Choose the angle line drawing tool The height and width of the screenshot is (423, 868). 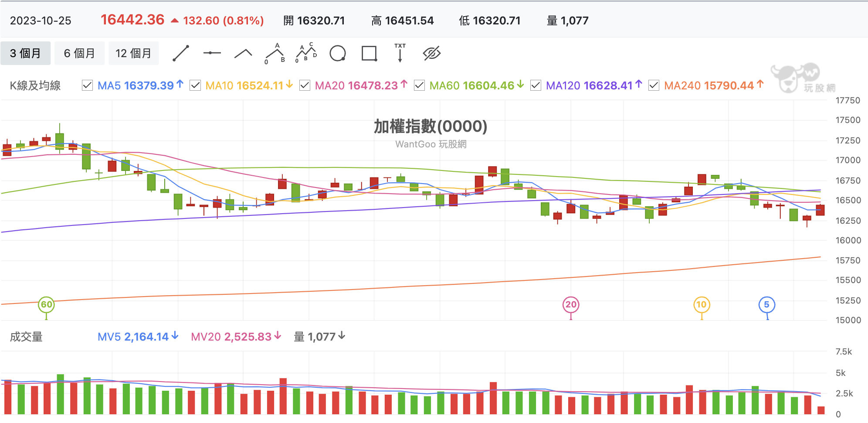pyautogui.click(x=243, y=53)
